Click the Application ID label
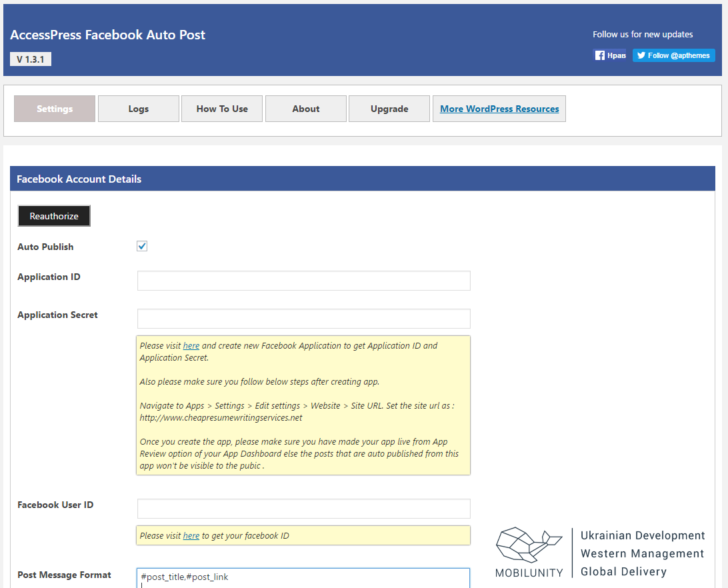The width and height of the screenshot is (728, 588). point(49,277)
